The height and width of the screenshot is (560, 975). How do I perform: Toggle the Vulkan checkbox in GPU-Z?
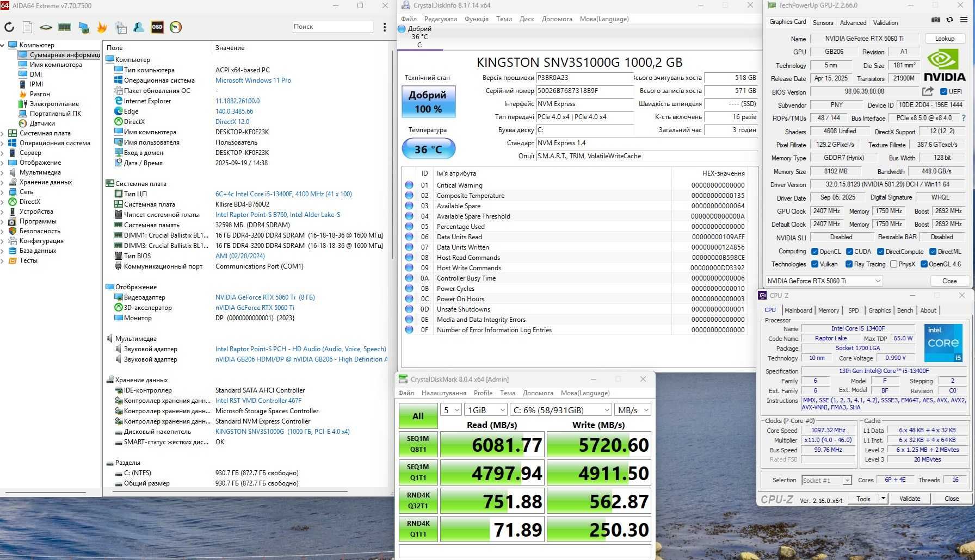(x=814, y=264)
